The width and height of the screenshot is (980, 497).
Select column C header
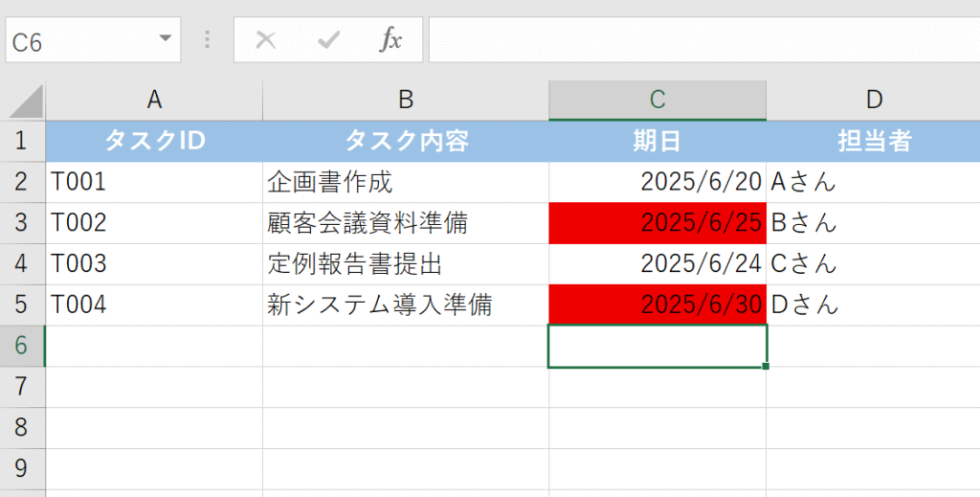pos(657,100)
